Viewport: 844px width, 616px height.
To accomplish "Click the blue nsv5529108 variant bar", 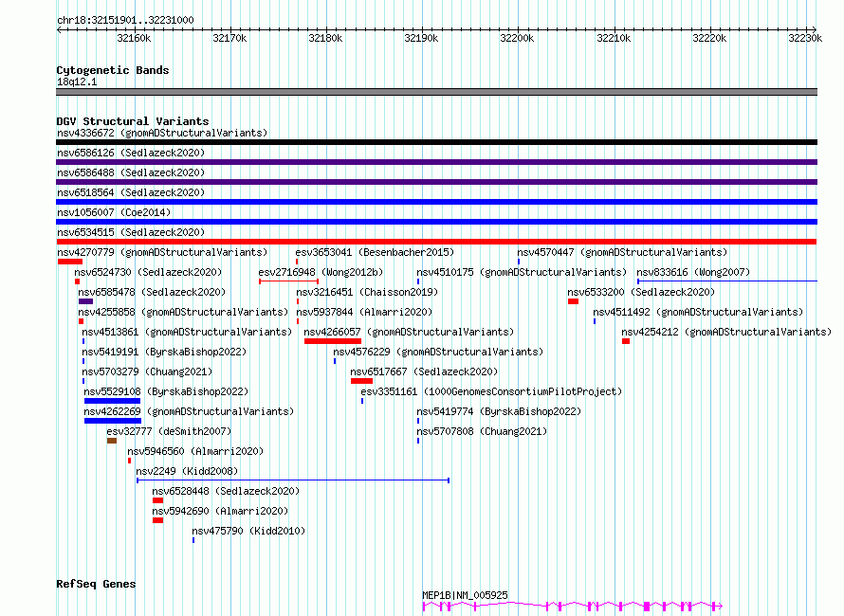I will coord(113,401).
